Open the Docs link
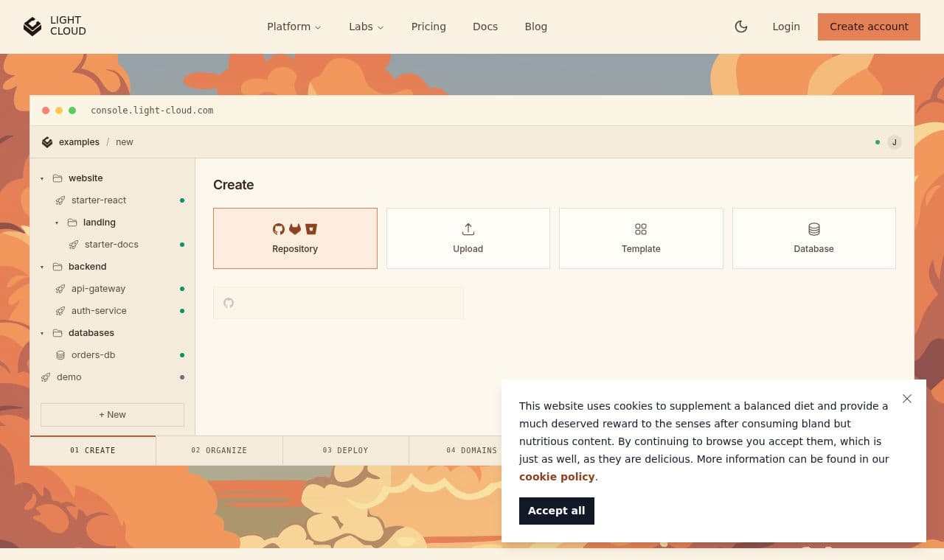Image resolution: width=944 pixels, height=560 pixels. tap(485, 27)
